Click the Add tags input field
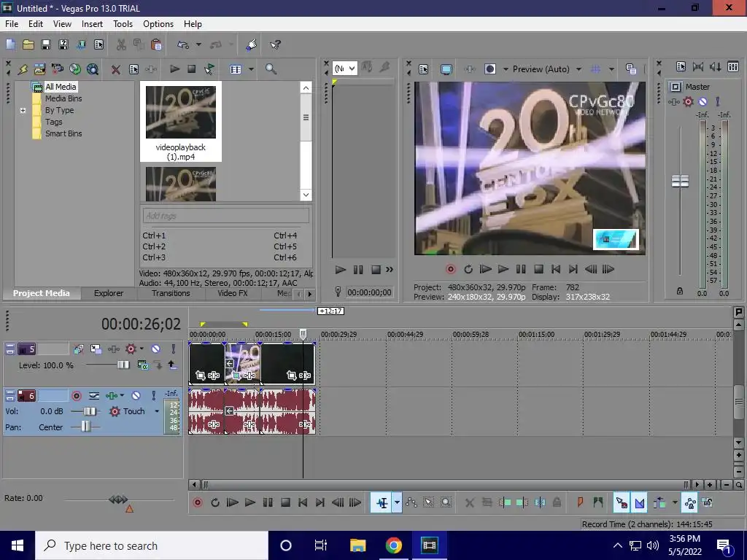 (x=226, y=216)
